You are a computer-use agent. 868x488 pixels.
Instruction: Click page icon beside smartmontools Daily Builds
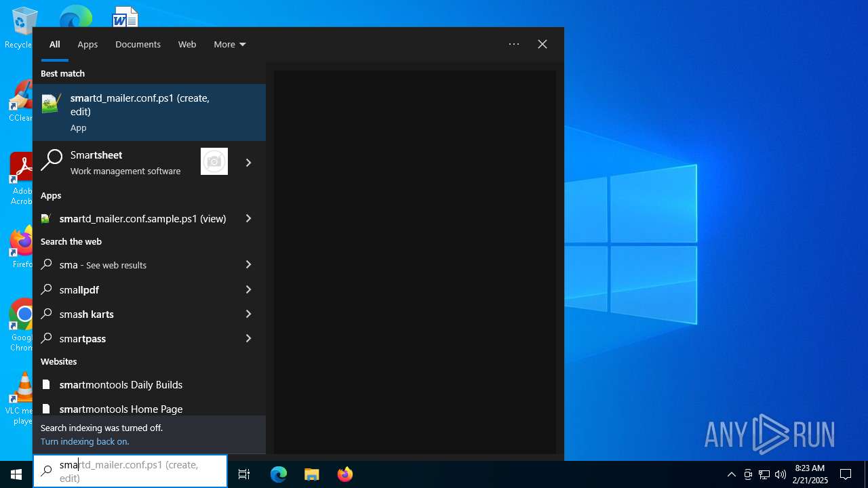click(46, 384)
